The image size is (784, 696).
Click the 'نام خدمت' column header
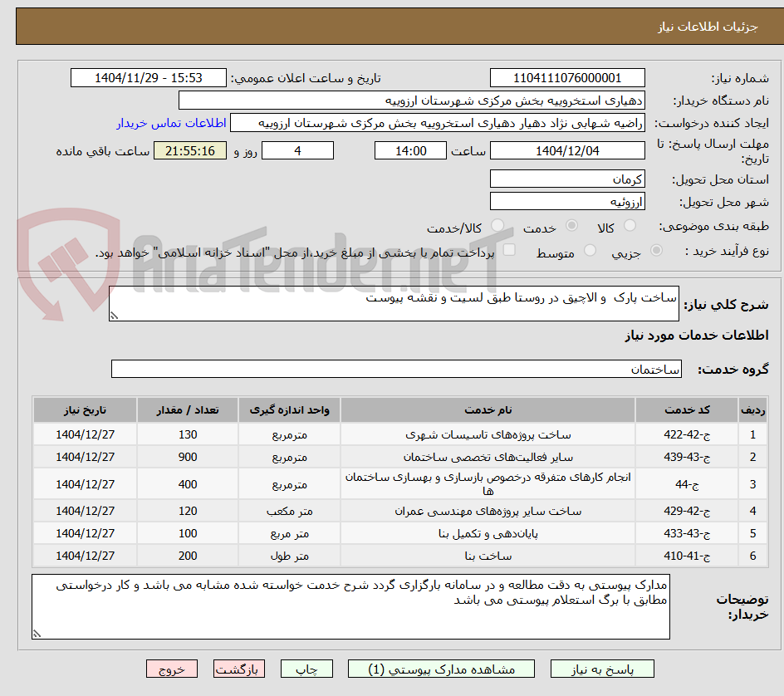488,410
